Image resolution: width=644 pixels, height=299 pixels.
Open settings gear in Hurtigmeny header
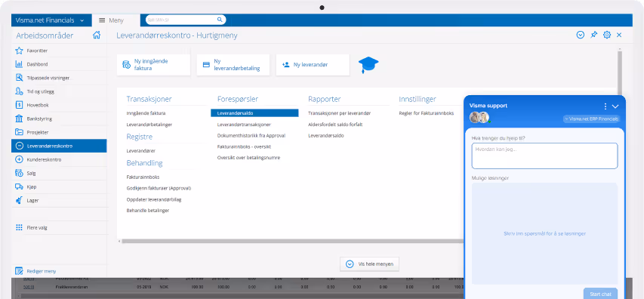606,35
